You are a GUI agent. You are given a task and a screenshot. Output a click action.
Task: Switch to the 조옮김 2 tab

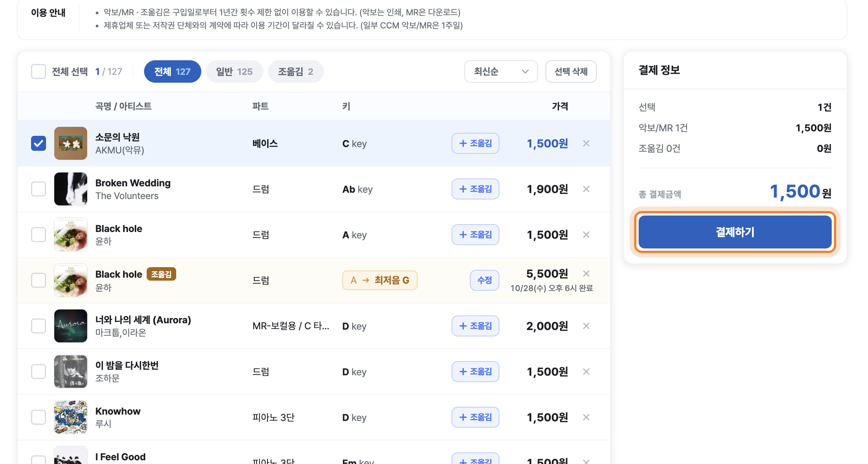[x=296, y=71]
